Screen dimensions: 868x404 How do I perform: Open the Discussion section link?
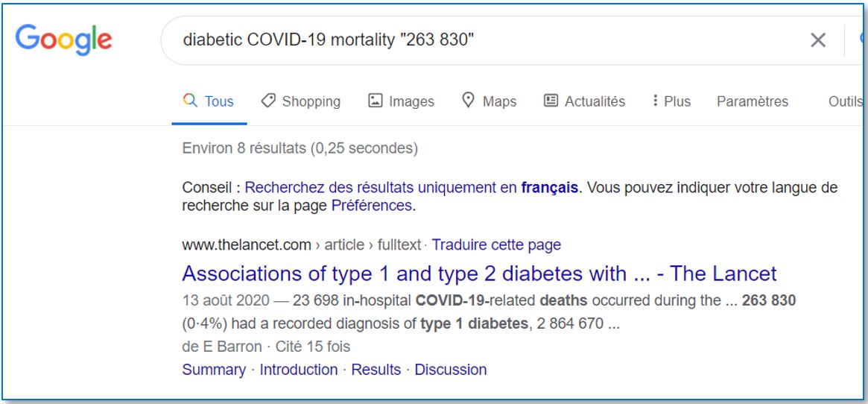click(x=451, y=370)
